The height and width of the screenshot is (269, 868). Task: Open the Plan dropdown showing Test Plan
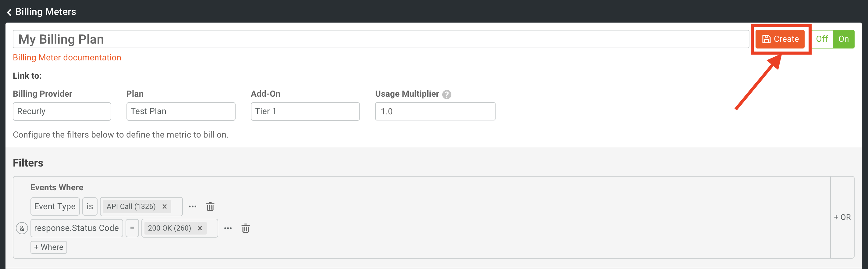tap(181, 111)
